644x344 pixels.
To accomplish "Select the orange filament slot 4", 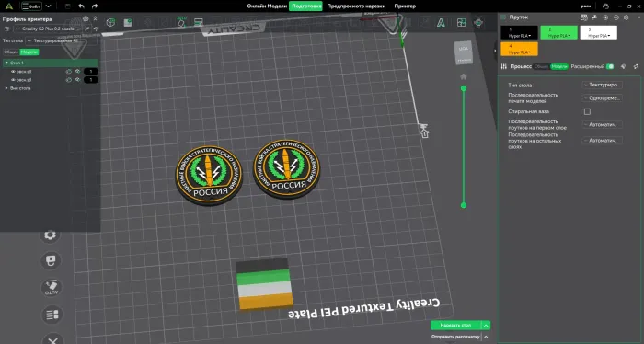I will 519,50.
